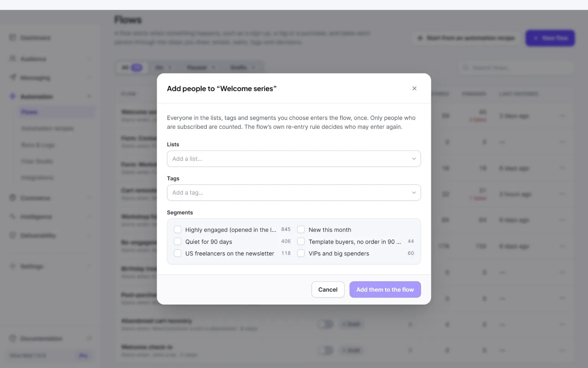Viewport: 588px width, 368px height.
Task: Click the 60 count for VIPs
Action: tap(411, 253)
